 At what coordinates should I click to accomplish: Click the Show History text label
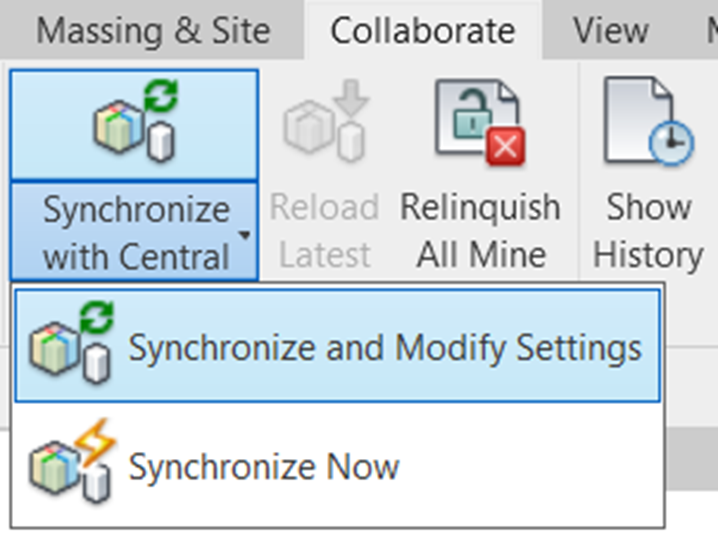(x=648, y=231)
